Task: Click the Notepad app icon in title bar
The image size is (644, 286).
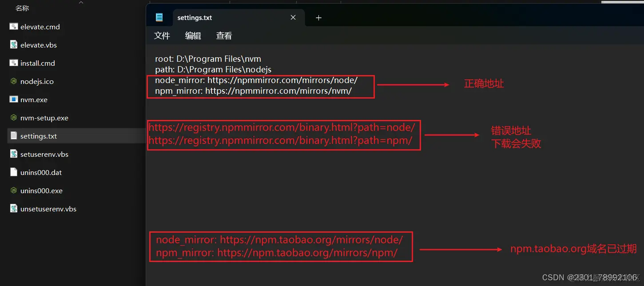Action: click(159, 18)
